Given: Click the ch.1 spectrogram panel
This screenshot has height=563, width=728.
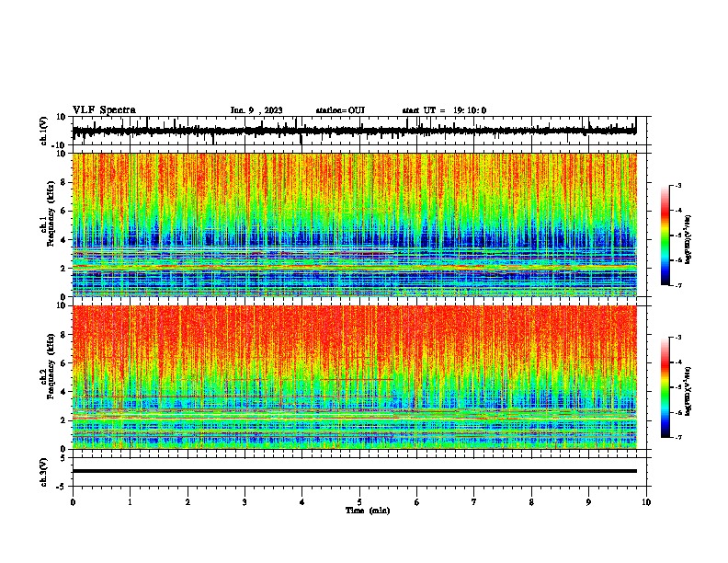Looking at the screenshot, I should tap(355, 224).
